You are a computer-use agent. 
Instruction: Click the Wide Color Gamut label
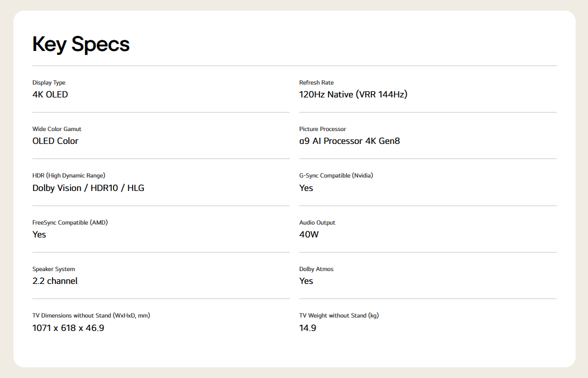tap(57, 129)
